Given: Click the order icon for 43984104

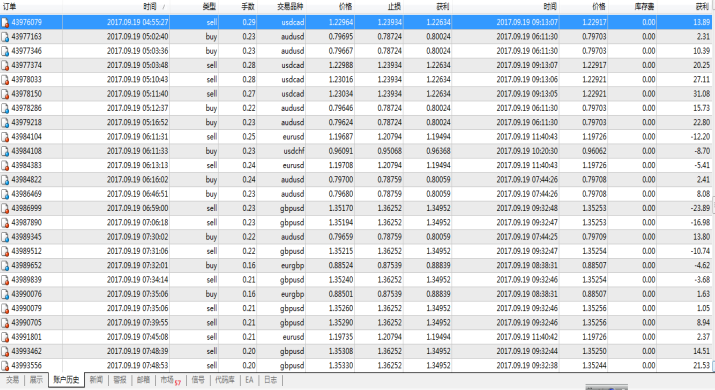Looking at the screenshot, I should tap(5, 137).
